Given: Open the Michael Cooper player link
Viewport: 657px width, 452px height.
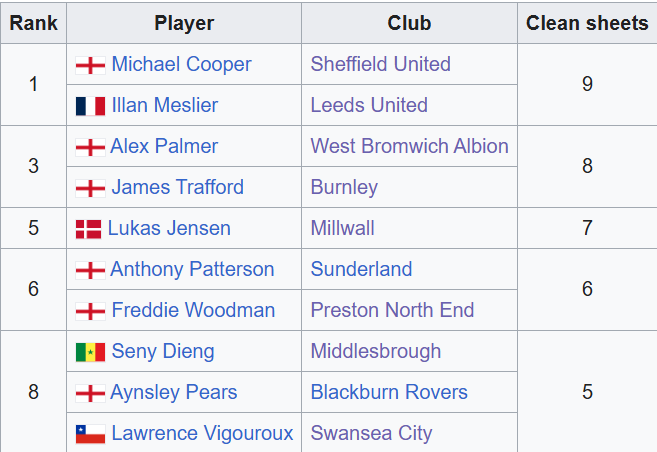Looking at the screenshot, I should [x=181, y=64].
